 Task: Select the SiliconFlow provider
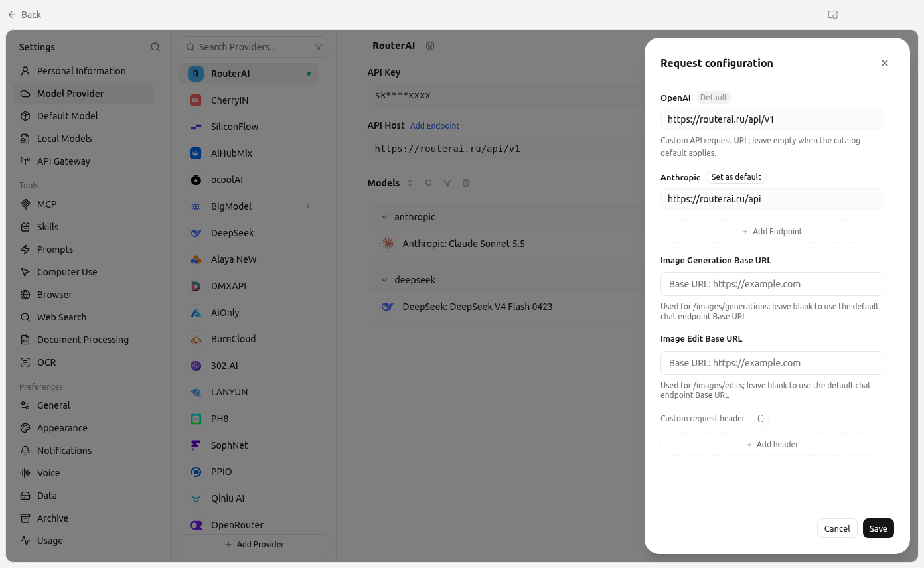pyautogui.click(x=249, y=127)
